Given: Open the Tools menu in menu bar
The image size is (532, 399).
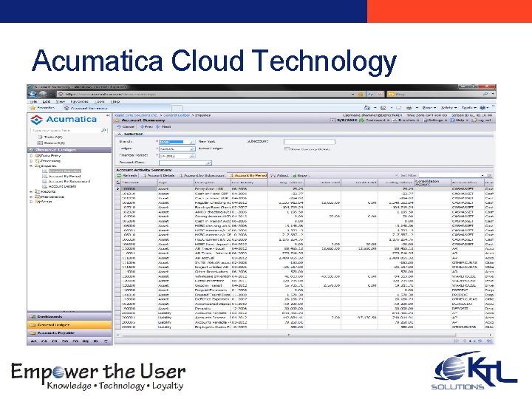Looking at the screenshot, I should coord(100,101).
